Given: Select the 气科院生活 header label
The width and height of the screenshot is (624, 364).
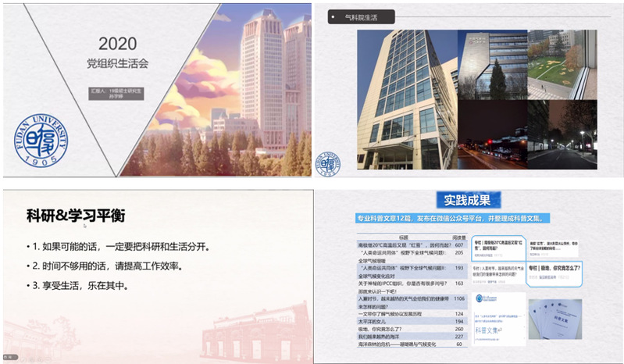Looking at the screenshot, I should pyautogui.click(x=358, y=16).
